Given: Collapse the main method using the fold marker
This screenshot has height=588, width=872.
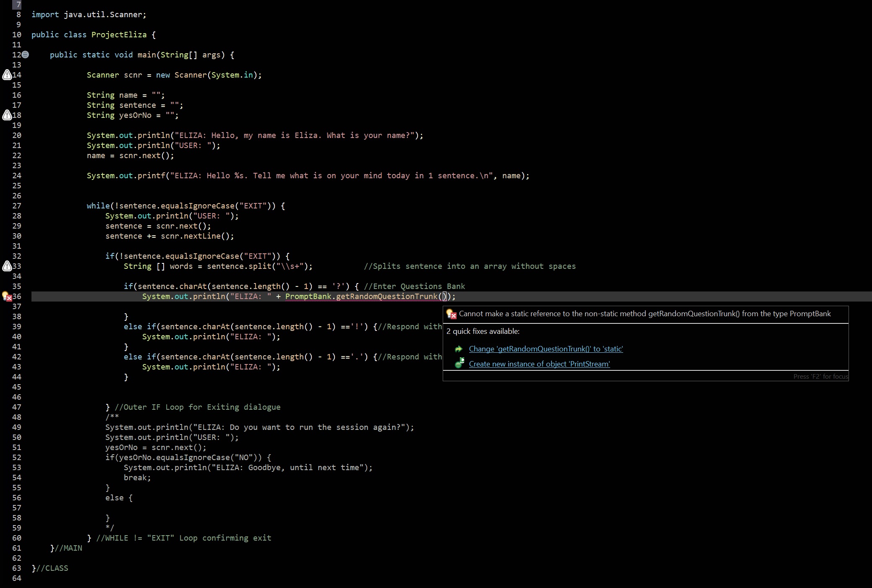Looking at the screenshot, I should point(25,55).
